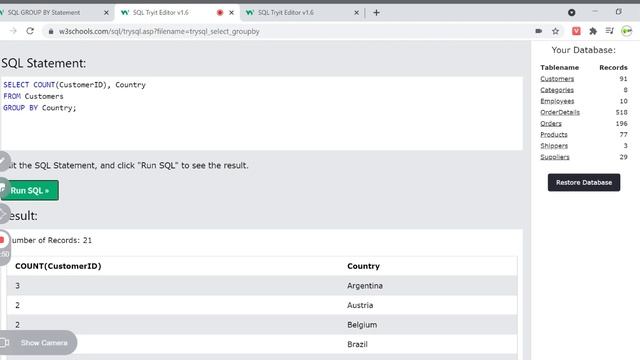
Task: Select the Belgium result cell
Action: [x=362, y=325]
